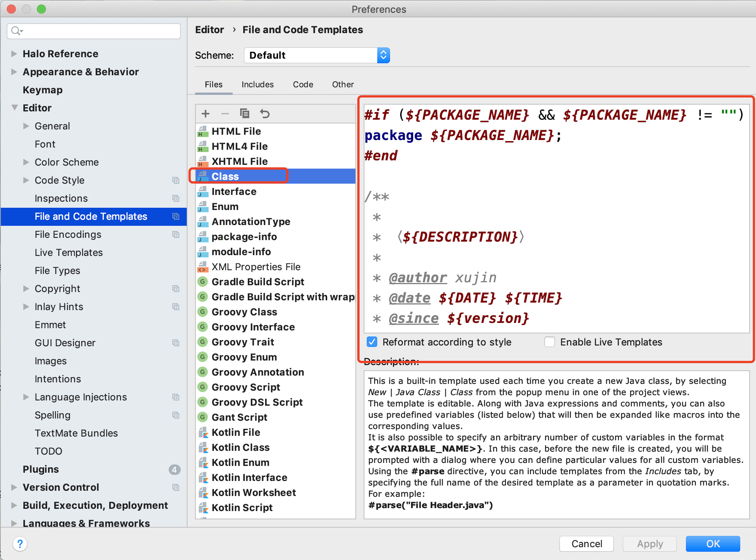The height and width of the screenshot is (560, 756).
Task: Click the XML Properties File icon
Action: point(203,267)
